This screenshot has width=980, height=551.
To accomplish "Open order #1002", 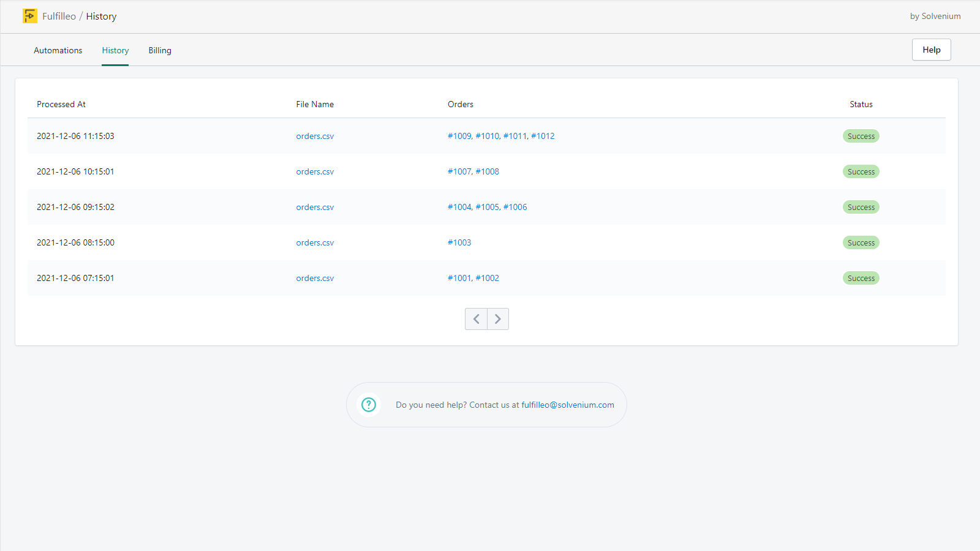I will point(488,278).
